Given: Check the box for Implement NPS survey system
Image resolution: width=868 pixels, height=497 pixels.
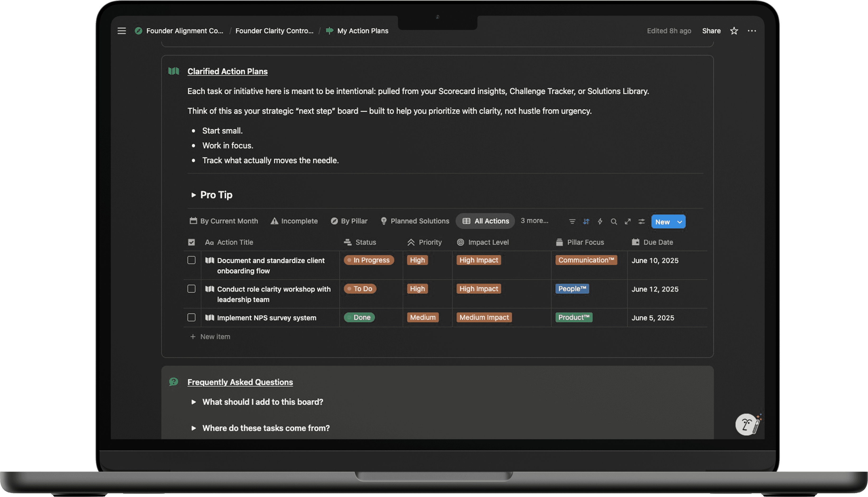Looking at the screenshot, I should [191, 317].
